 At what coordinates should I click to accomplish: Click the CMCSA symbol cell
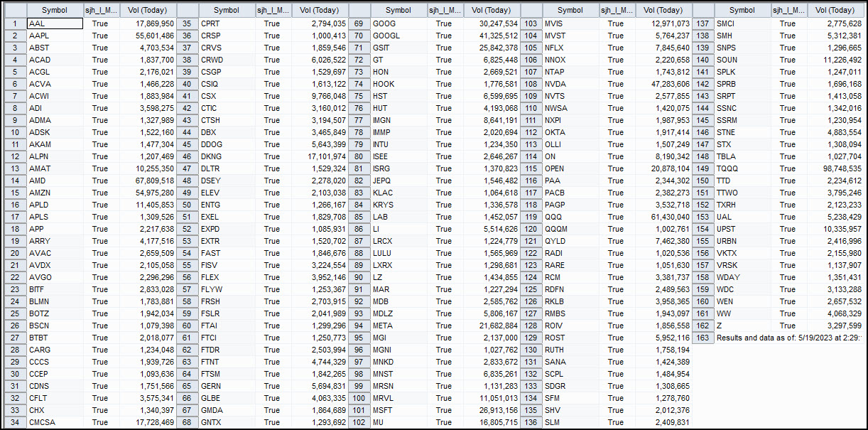pyautogui.click(x=55, y=422)
